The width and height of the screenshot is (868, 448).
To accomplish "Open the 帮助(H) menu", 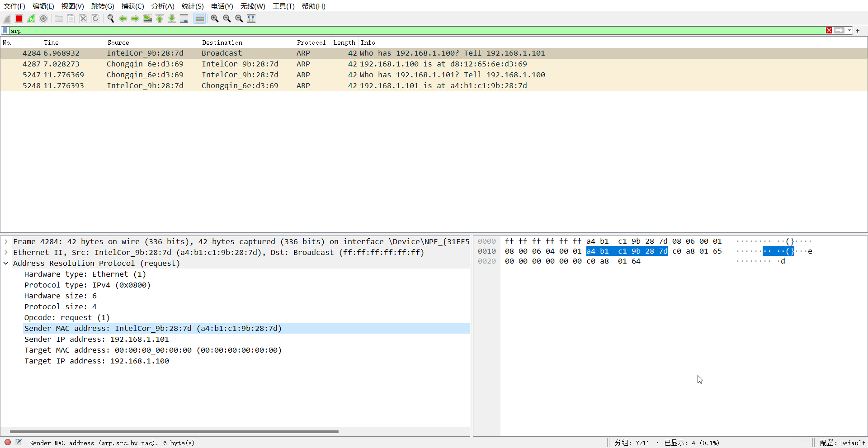I will pyautogui.click(x=314, y=6).
